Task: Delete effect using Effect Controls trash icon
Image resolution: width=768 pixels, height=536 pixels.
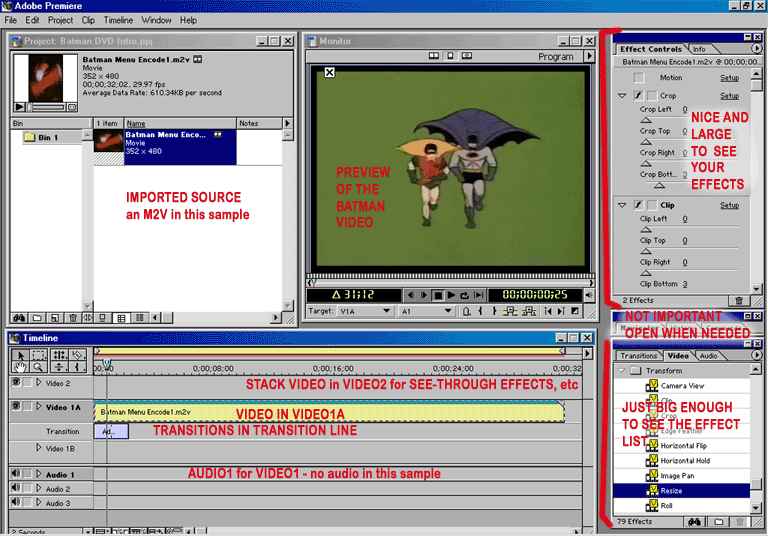Action: click(x=739, y=300)
